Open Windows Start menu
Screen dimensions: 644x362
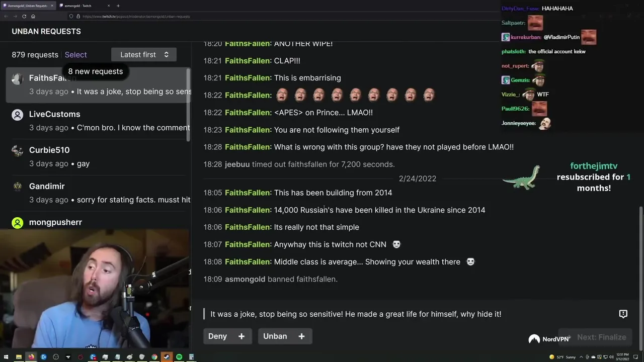pos(6,357)
